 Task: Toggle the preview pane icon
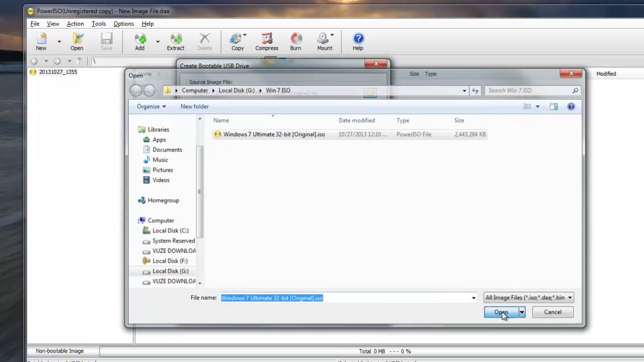554,107
